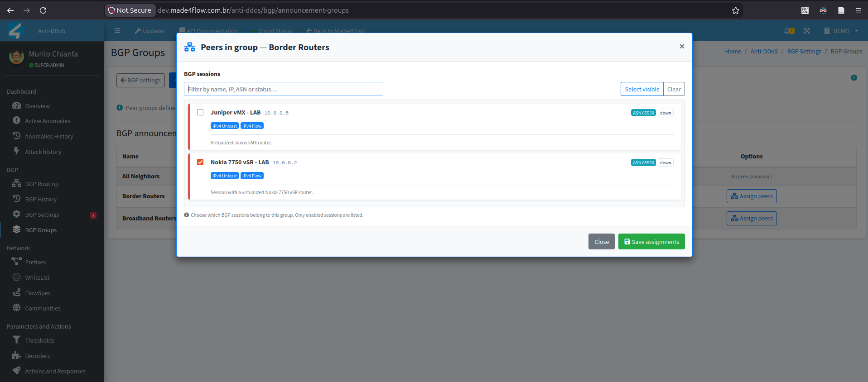Open the Home breadcrumb link

coord(733,51)
